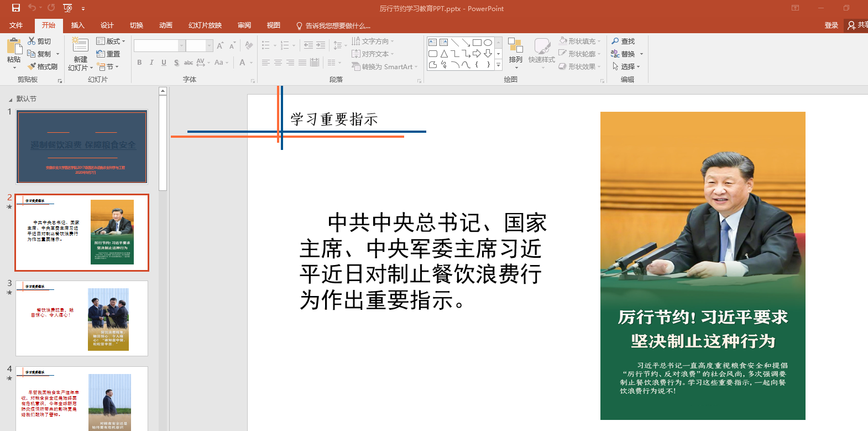Switch to the Insert (插入) tab

[x=77, y=25]
